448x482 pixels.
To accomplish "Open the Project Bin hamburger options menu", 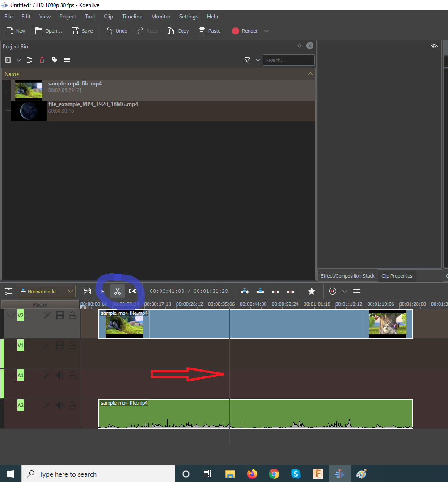I will point(67,60).
